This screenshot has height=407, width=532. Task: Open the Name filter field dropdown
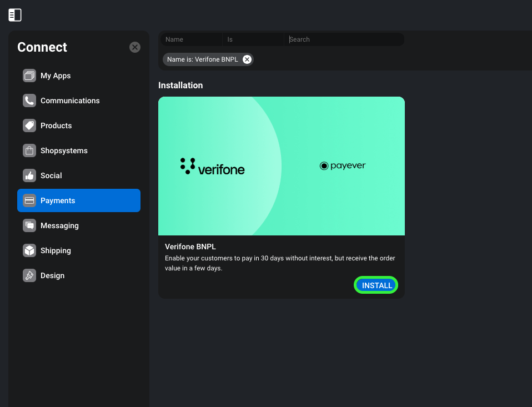click(192, 39)
